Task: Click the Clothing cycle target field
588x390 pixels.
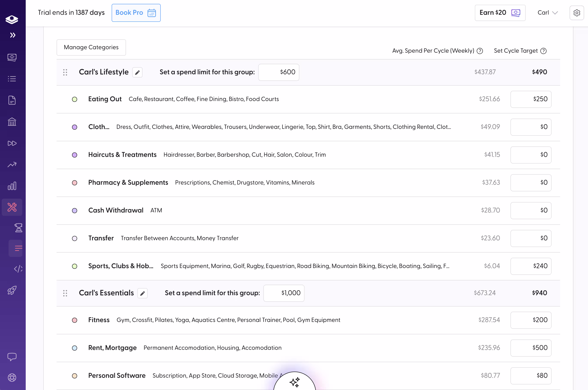Action: tap(531, 127)
